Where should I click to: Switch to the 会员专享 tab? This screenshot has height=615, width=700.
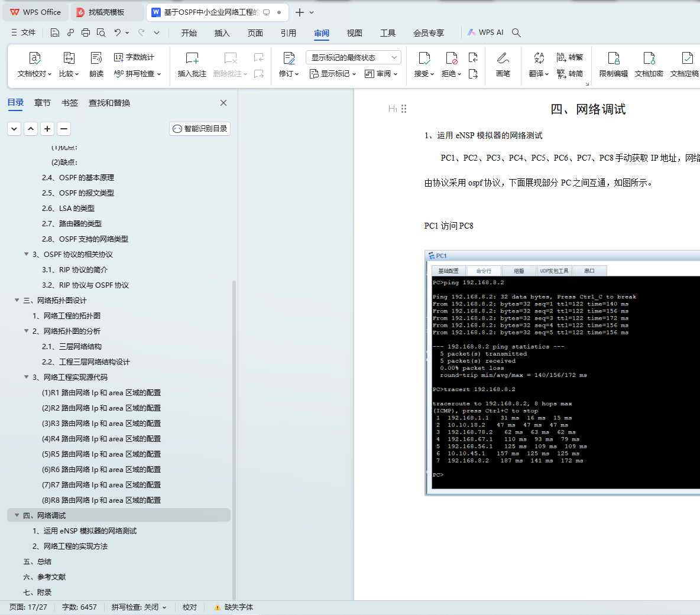click(x=429, y=33)
